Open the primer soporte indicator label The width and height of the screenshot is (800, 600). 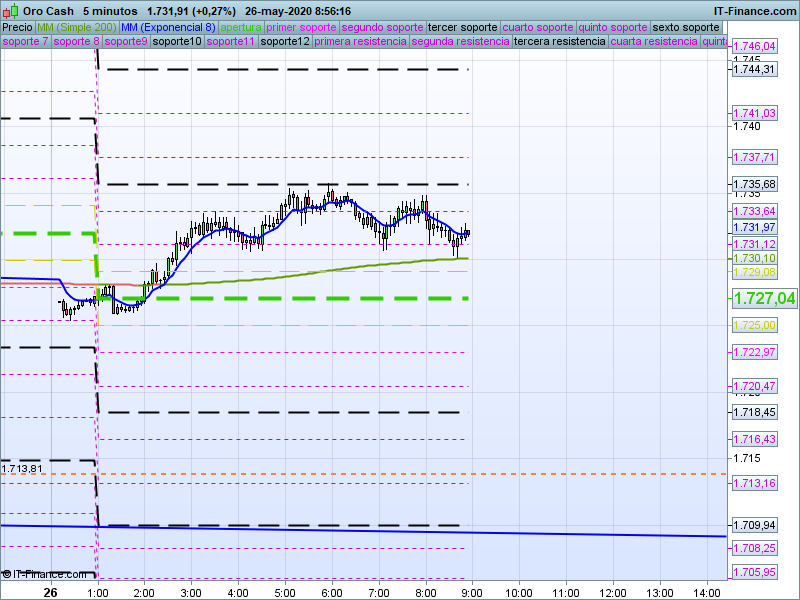302,27
